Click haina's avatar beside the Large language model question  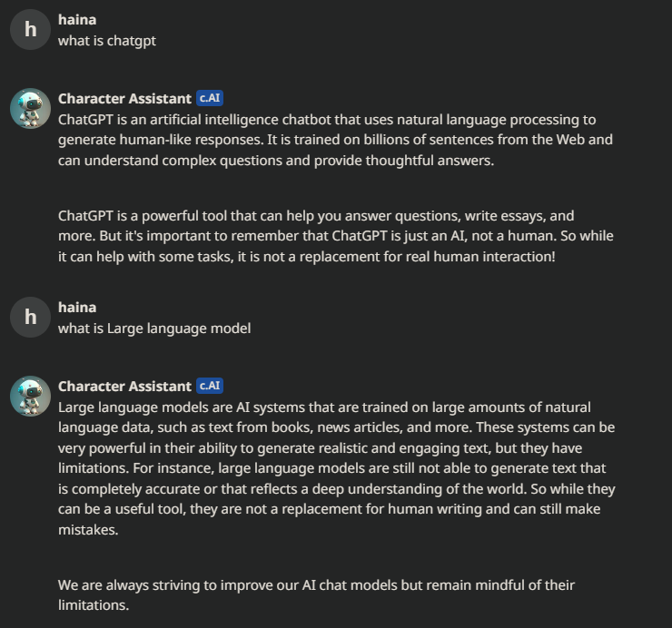tap(30, 318)
